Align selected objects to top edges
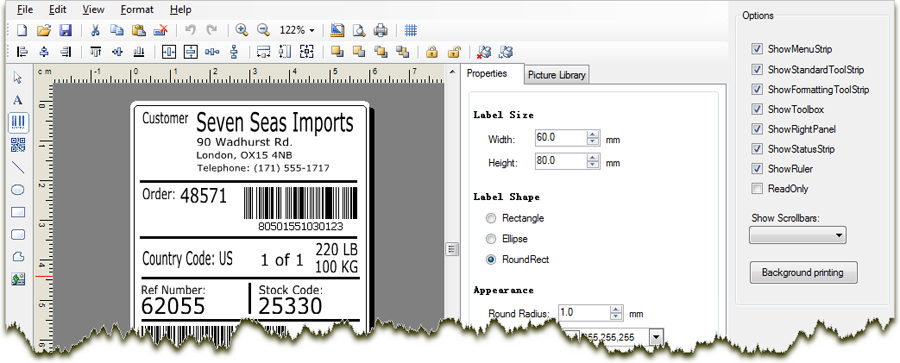 click(96, 52)
